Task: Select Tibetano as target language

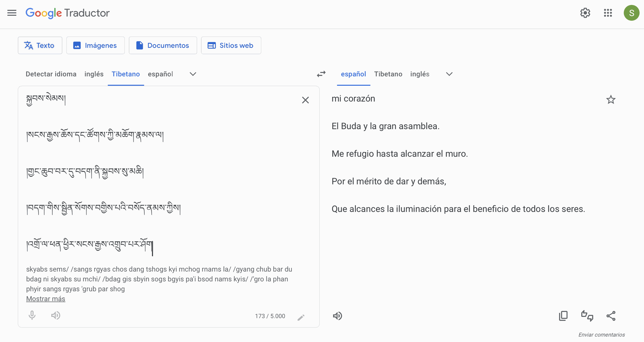Action: 388,74
